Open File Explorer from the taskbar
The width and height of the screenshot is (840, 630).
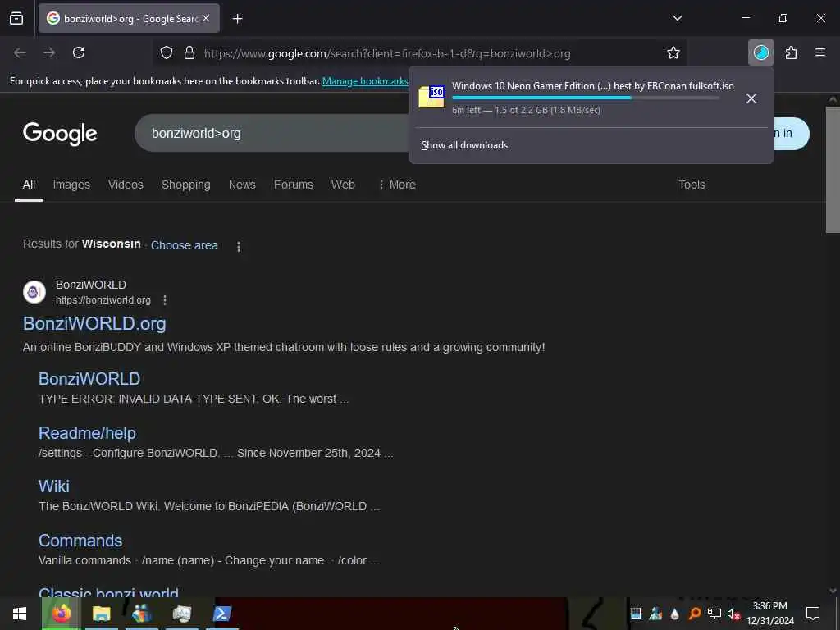[x=101, y=614]
